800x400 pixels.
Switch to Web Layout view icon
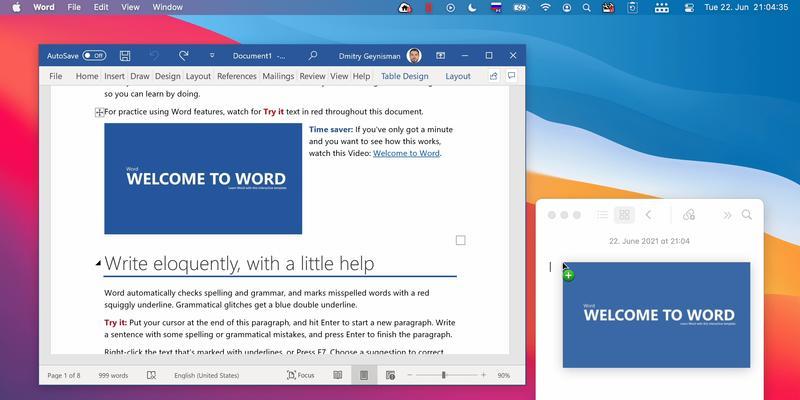click(x=390, y=376)
